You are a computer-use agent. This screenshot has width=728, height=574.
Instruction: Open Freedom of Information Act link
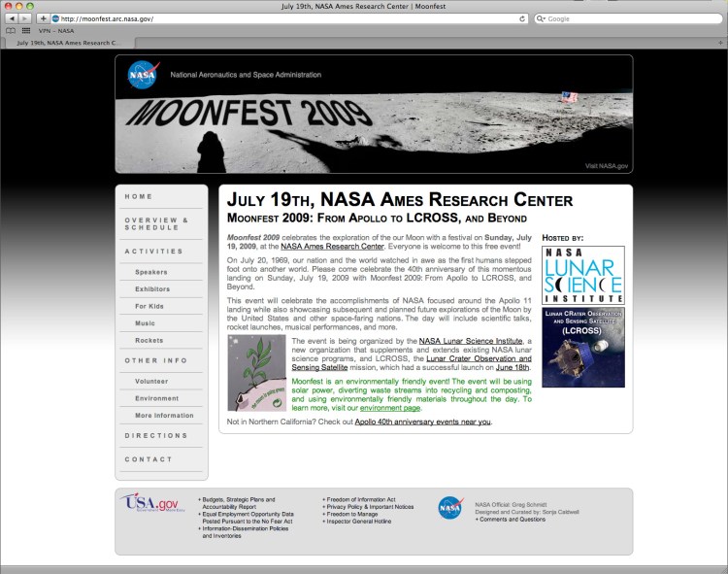click(361, 499)
